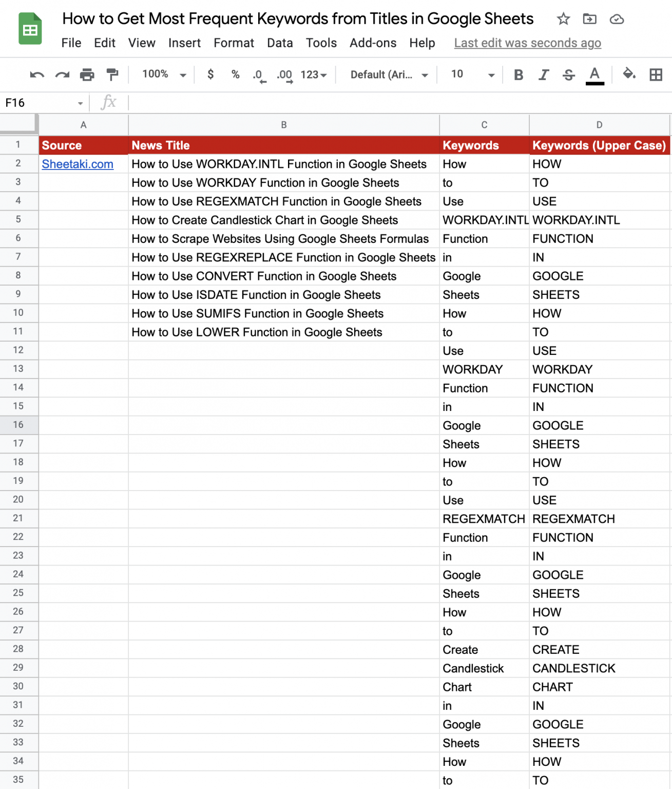The height and width of the screenshot is (789, 672).
Task: Star this spreadsheet document
Action: click(x=563, y=20)
